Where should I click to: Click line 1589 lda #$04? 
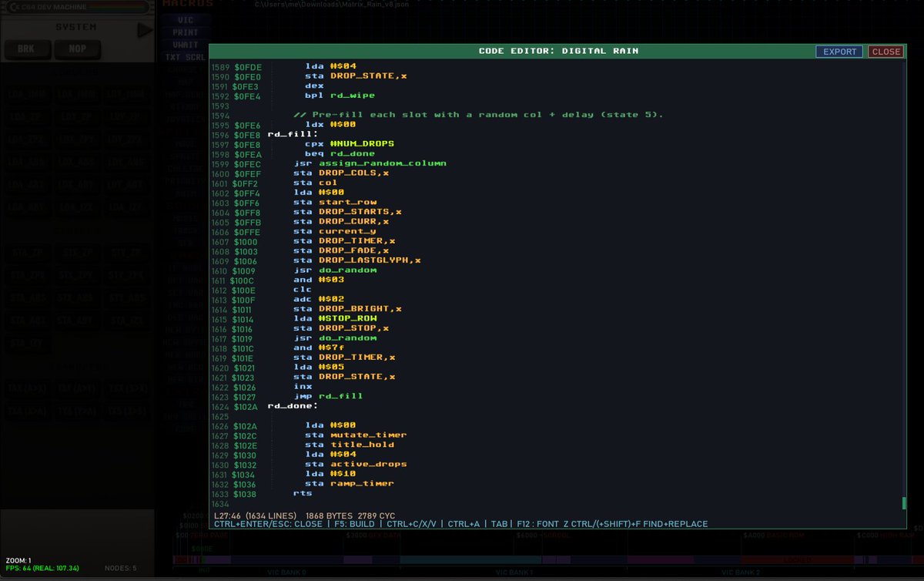[x=330, y=66]
